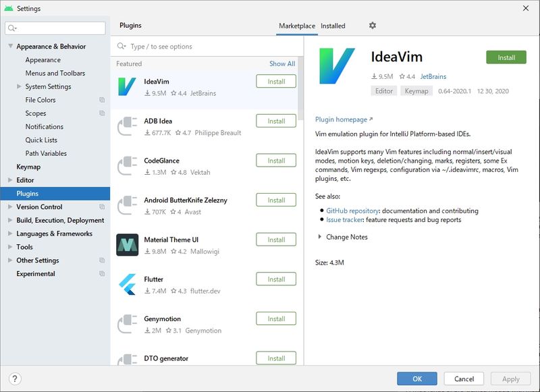Screen dimensions: 540x392
Task: Click the Material Theme UI plugin icon
Action: (x=127, y=245)
